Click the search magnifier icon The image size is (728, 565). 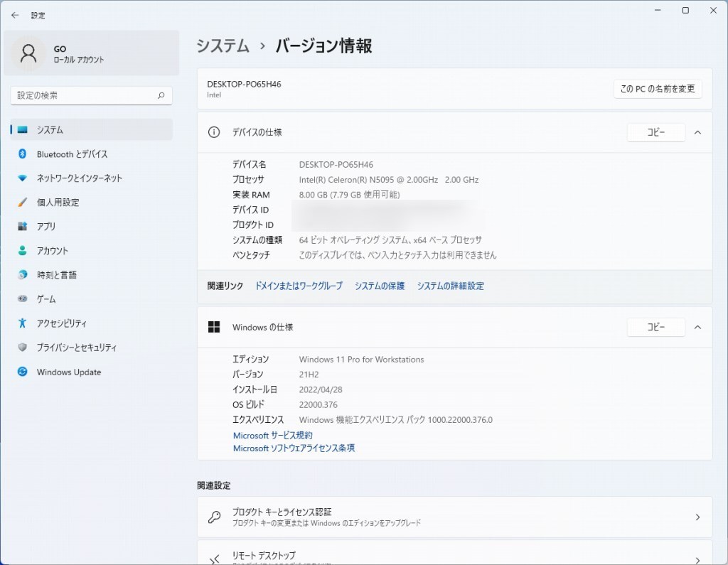pos(161,95)
